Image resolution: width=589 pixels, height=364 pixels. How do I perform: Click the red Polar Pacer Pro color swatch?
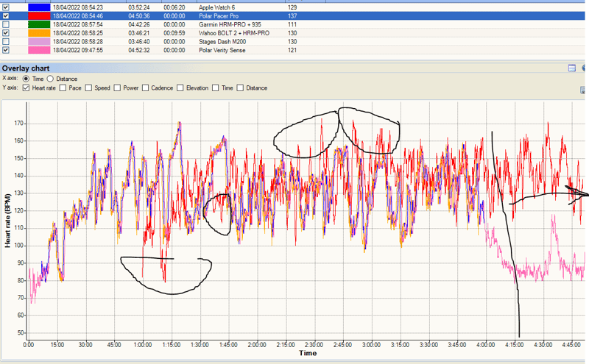(x=39, y=15)
